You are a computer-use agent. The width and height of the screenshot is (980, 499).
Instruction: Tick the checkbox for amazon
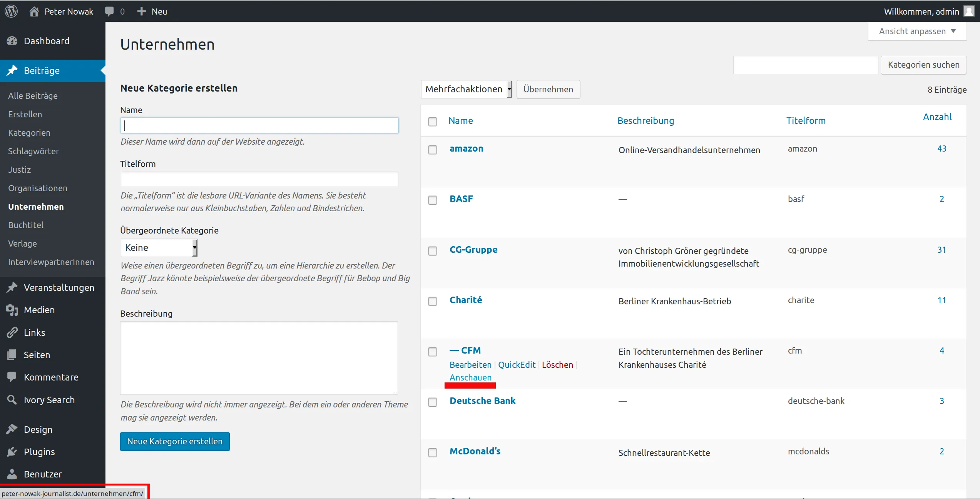tap(433, 150)
